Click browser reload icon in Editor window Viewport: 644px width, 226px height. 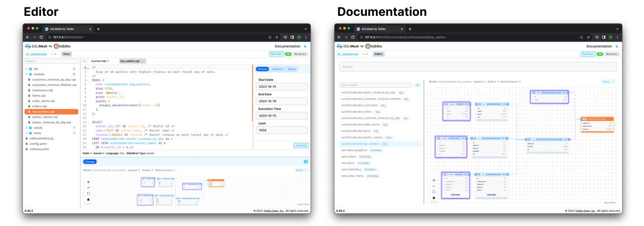[40, 37]
